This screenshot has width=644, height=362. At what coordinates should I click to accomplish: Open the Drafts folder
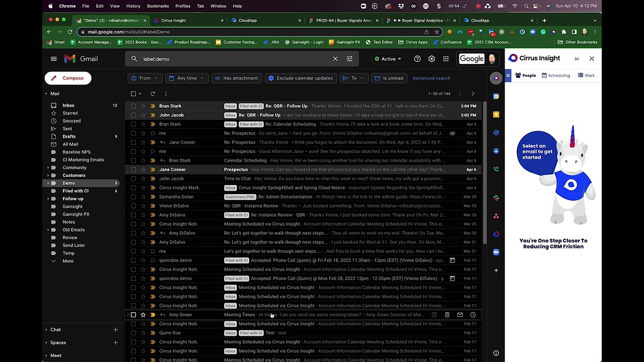pos(69,136)
